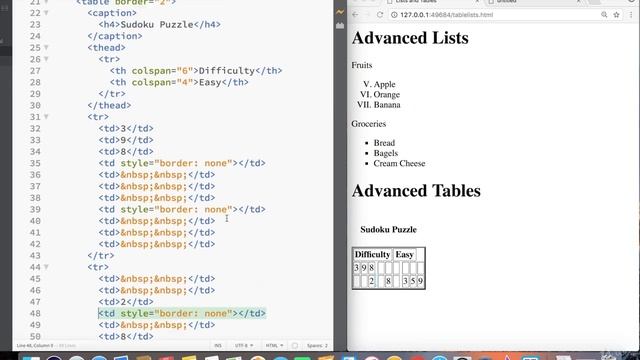
Task: Click the border: none td on line 39
Action: click(182, 209)
